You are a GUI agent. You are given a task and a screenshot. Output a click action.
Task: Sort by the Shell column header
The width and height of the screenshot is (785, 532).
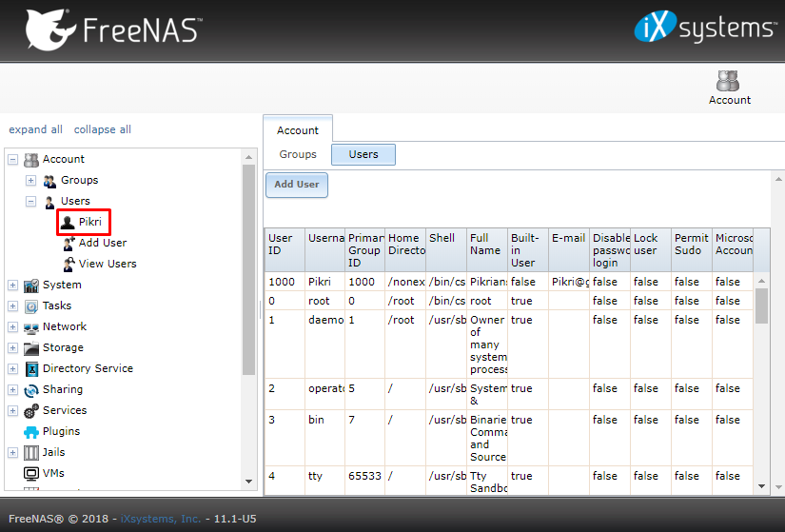[445, 250]
